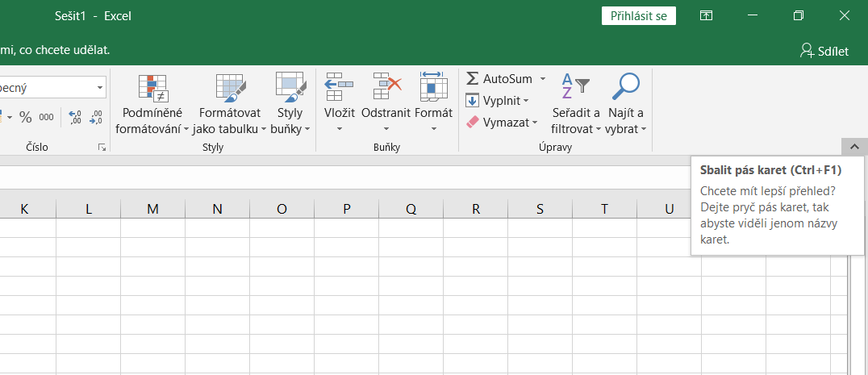The height and width of the screenshot is (375, 868).
Task: Click the Formát cells icon
Action: (x=433, y=87)
